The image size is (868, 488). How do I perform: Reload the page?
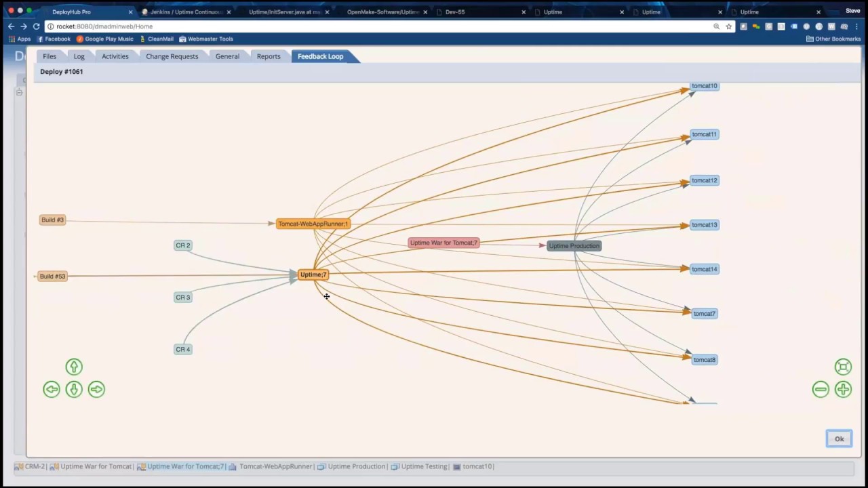pyautogui.click(x=36, y=26)
